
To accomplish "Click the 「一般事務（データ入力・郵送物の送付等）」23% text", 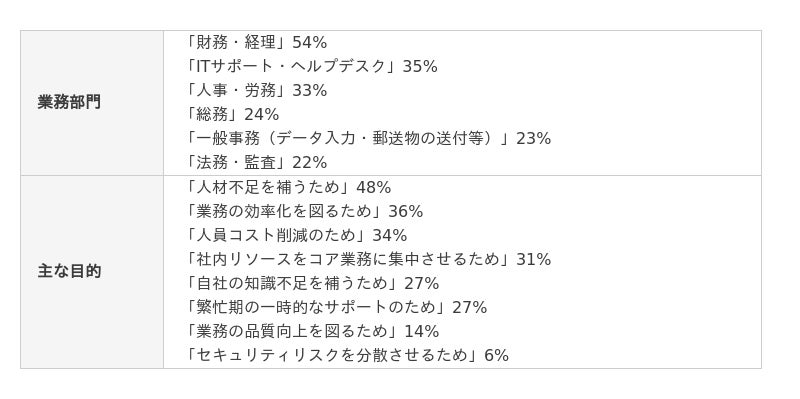I will pos(367,139).
